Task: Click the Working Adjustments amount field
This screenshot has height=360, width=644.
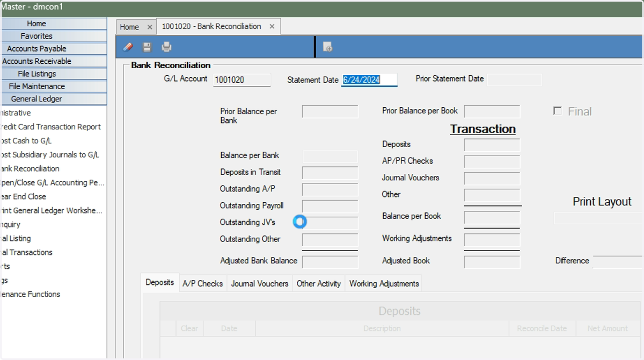Action: pyautogui.click(x=492, y=239)
